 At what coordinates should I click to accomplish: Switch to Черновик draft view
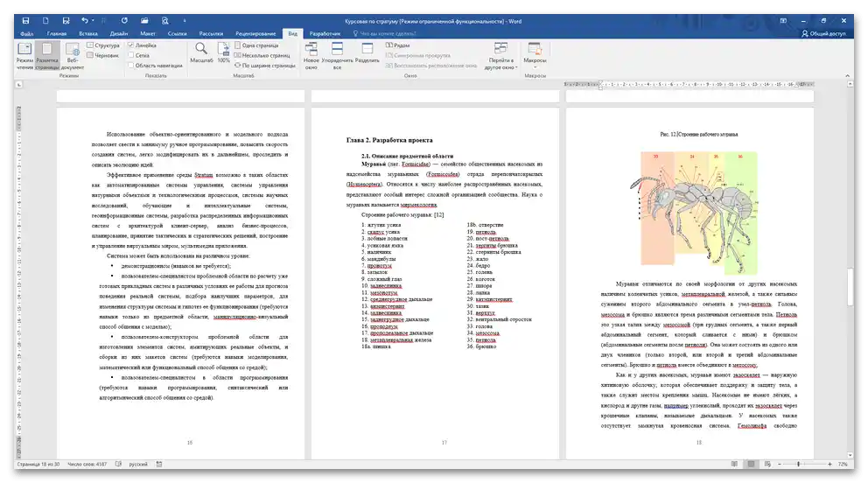point(103,55)
